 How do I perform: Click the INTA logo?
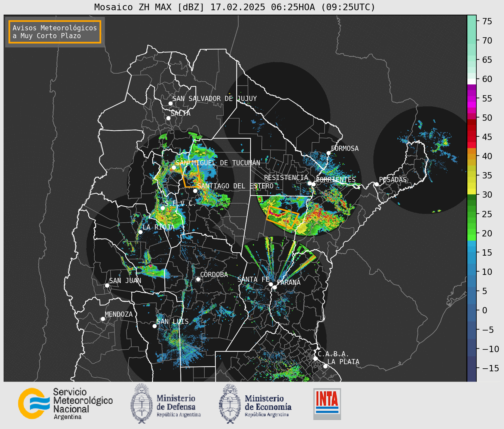[x=327, y=404]
